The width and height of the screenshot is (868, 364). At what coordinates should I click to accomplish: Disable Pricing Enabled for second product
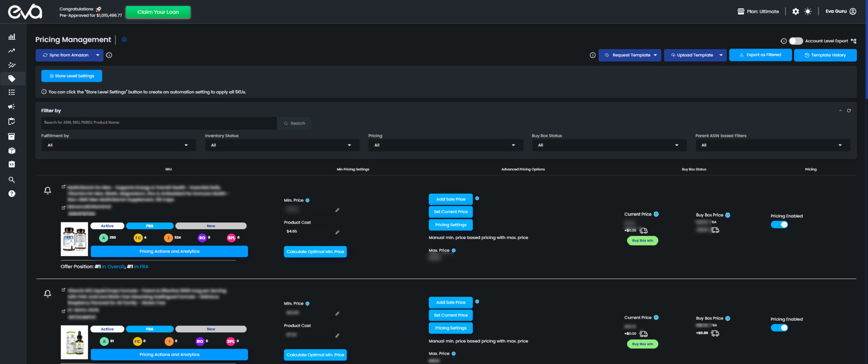pyautogui.click(x=779, y=328)
